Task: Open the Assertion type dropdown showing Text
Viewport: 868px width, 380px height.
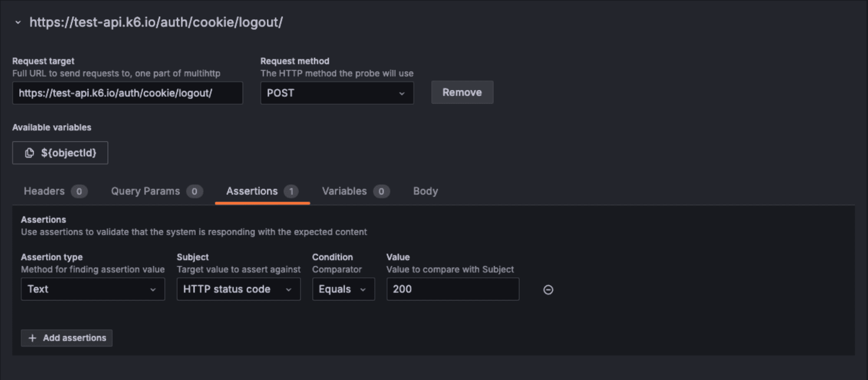Action: tap(92, 289)
